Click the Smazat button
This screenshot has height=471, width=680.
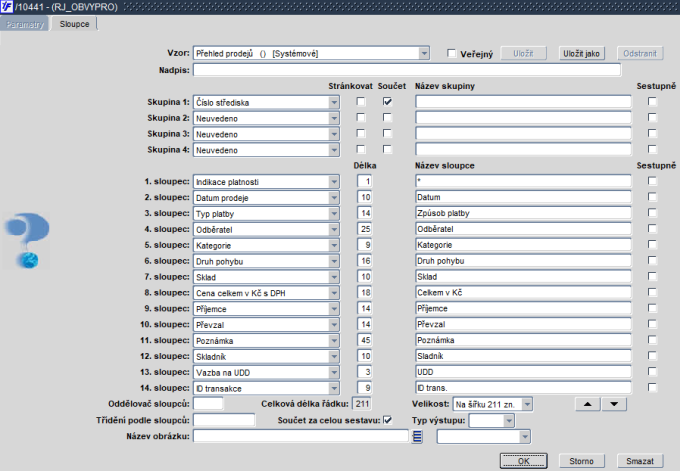(x=640, y=461)
